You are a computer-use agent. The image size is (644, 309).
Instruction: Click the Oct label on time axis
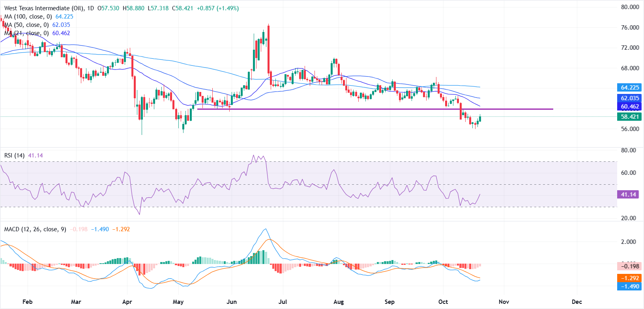tap(443, 302)
